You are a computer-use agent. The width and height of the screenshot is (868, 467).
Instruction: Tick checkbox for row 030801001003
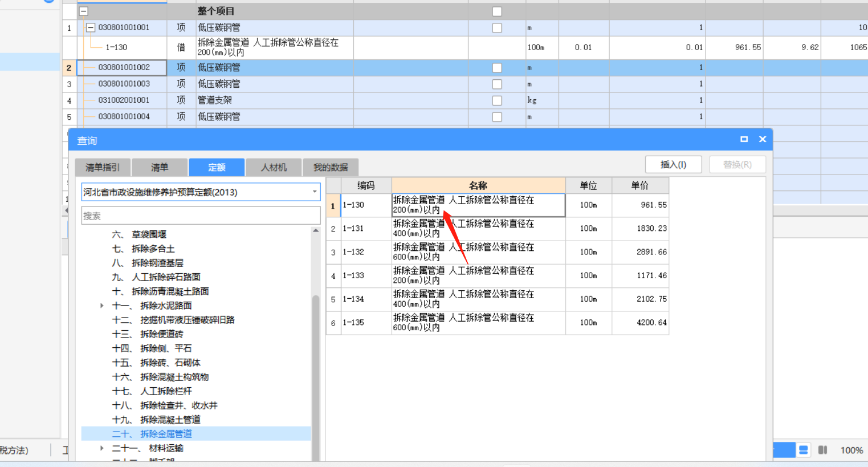pyautogui.click(x=497, y=84)
